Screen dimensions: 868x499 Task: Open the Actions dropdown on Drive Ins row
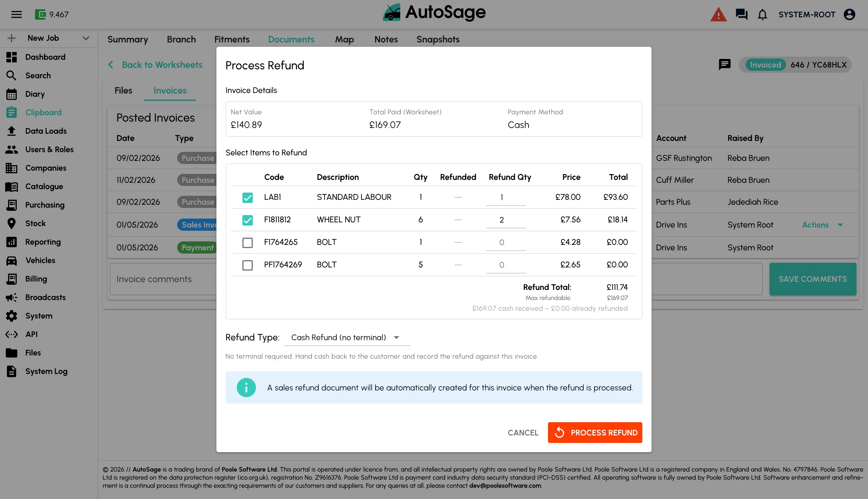coord(822,225)
